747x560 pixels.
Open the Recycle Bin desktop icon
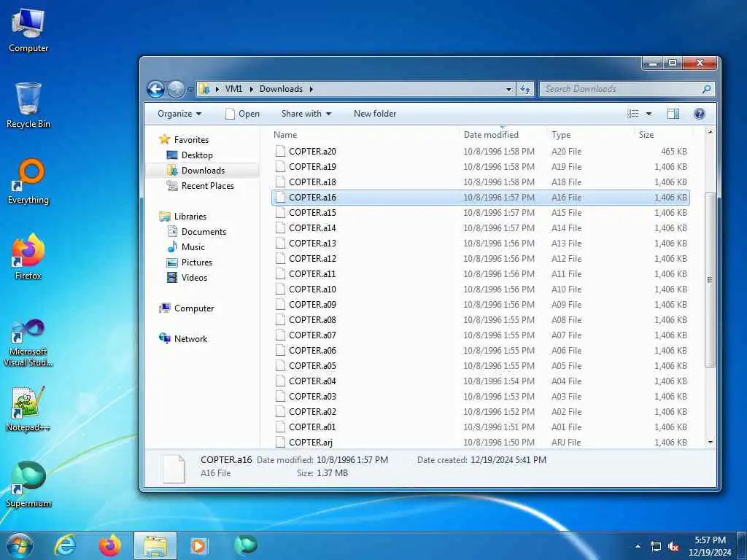28,106
